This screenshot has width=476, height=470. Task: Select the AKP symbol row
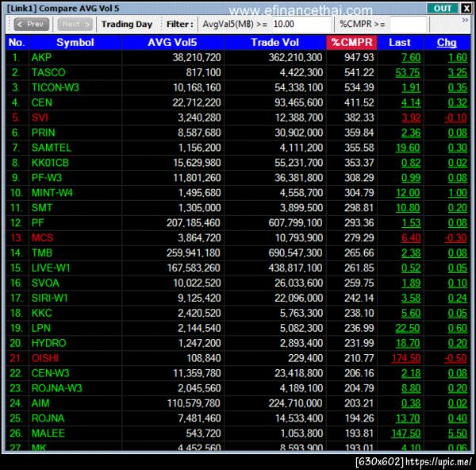tap(238, 57)
